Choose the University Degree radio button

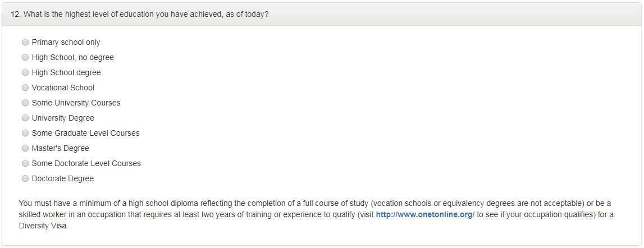25,118
